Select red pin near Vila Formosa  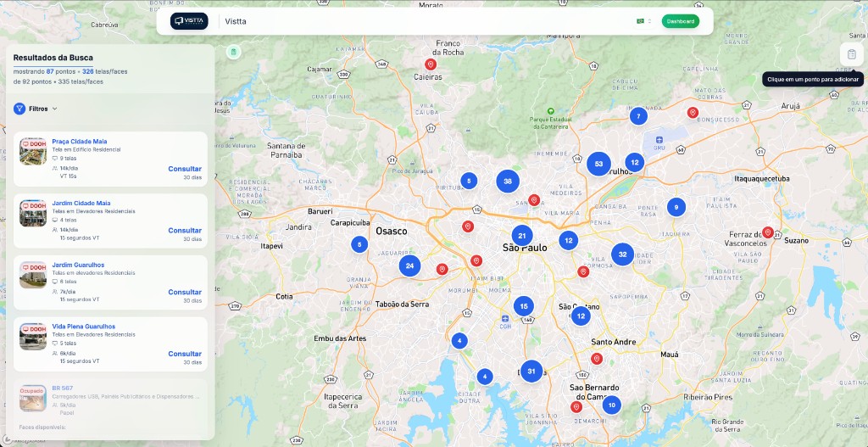pos(583,271)
